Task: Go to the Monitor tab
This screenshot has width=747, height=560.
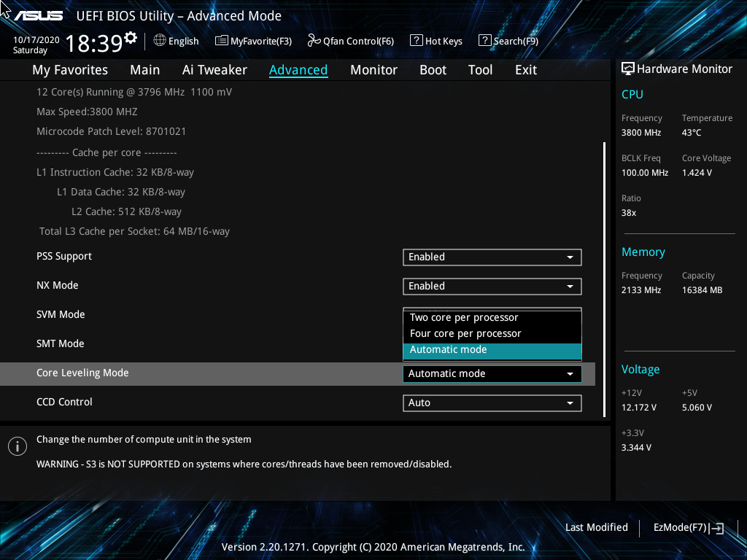Action: tap(373, 70)
